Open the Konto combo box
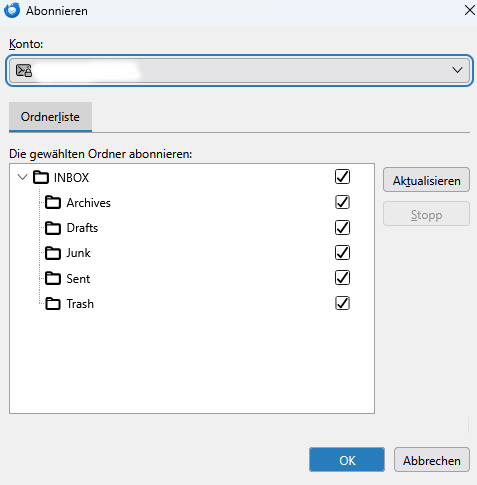Image resolution: width=477 pixels, height=485 pixels. tap(239, 70)
